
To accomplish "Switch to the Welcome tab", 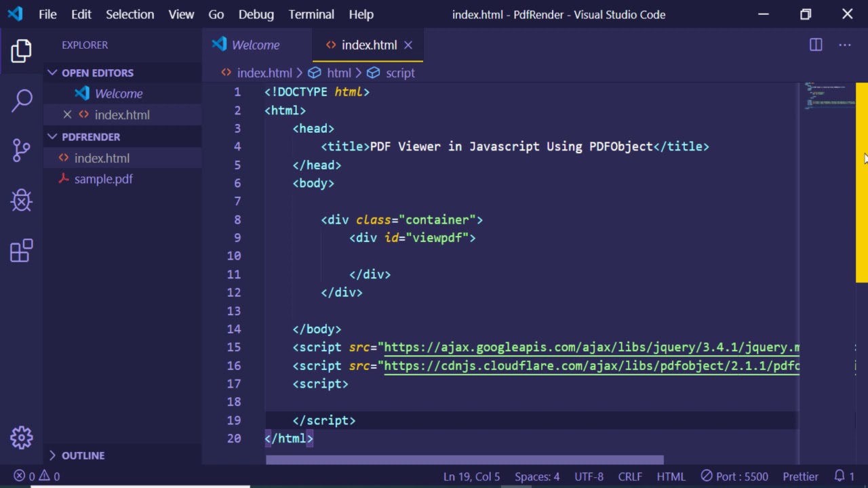I will coord(257,45).
